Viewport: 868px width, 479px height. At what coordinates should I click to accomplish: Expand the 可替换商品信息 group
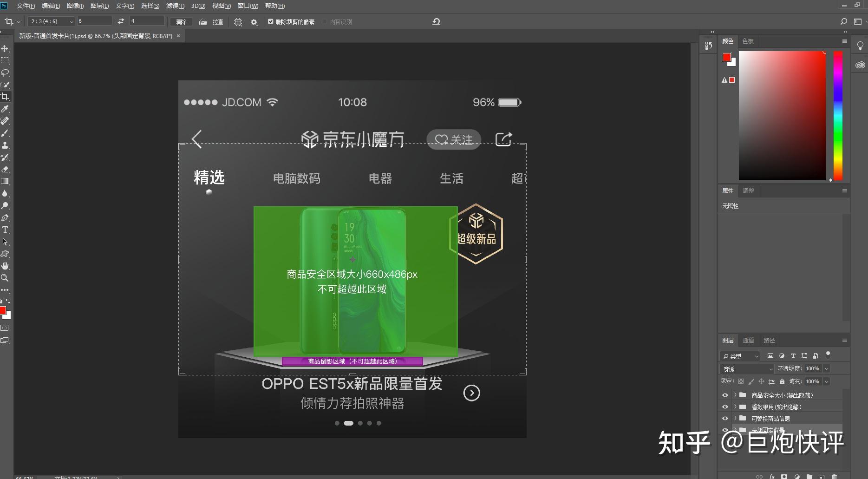[x=735, y=419]
